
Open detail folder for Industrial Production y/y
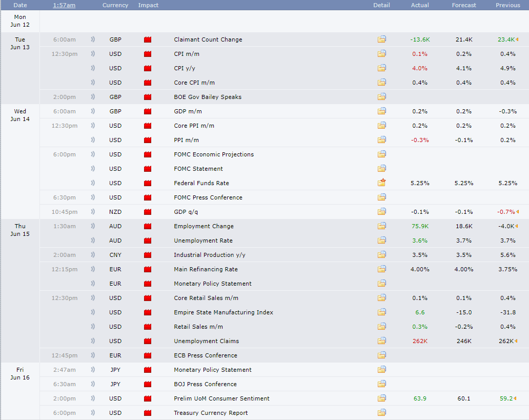(381, 254)
